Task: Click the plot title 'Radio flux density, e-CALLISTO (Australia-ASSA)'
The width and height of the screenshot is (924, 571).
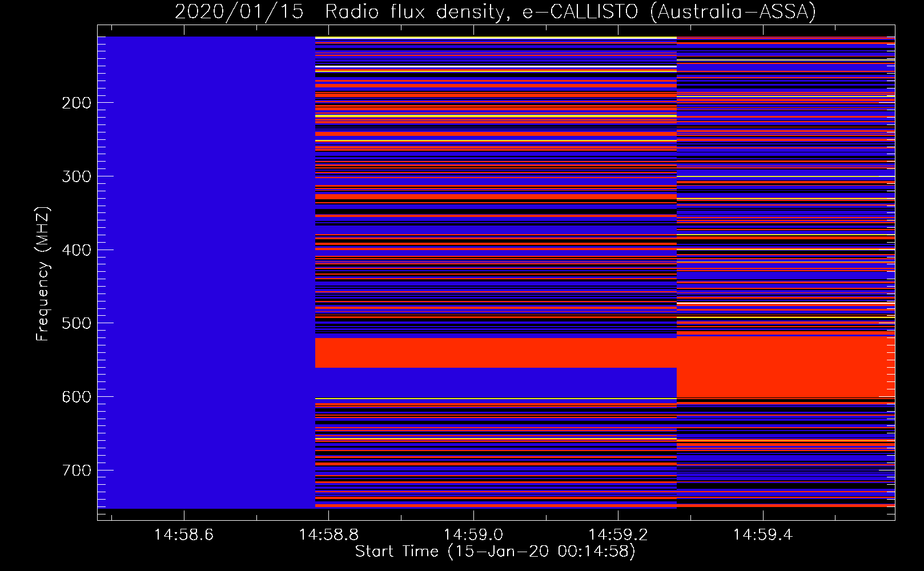Action: [x=571, y=11]
